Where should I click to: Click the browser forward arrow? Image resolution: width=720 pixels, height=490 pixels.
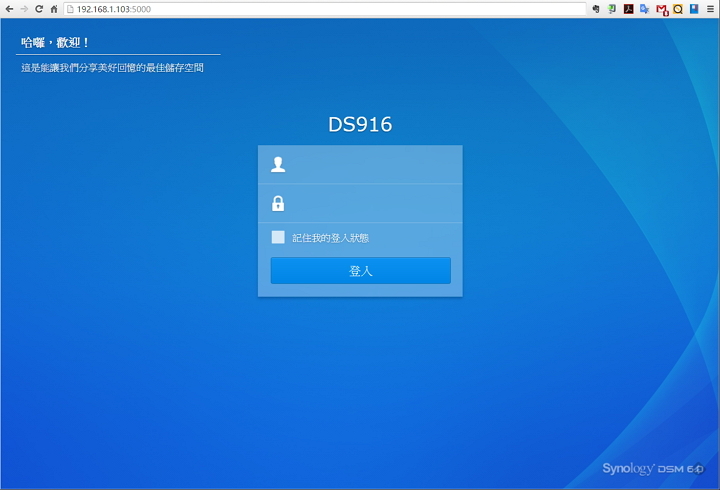pos(23,8)
